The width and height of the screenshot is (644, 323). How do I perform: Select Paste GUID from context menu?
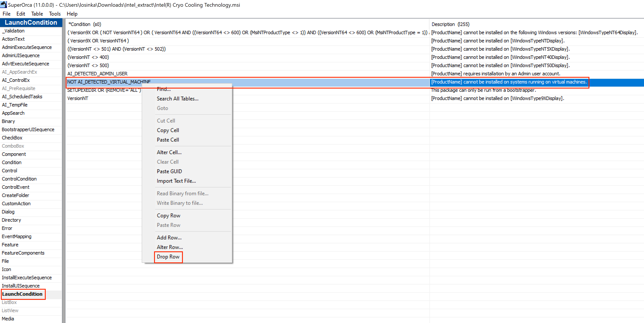[x=169, y=171]
